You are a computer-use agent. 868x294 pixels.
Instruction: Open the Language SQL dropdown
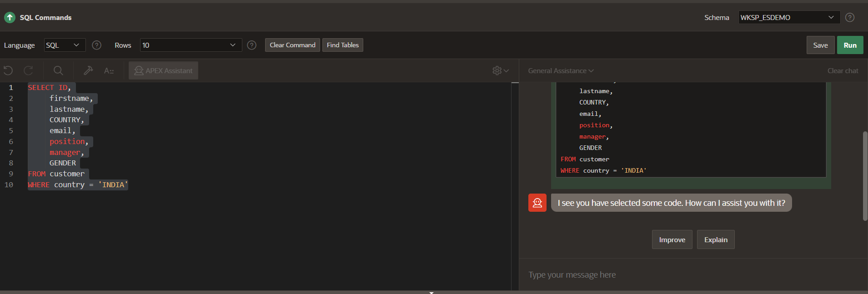click(x=65, y=45)
